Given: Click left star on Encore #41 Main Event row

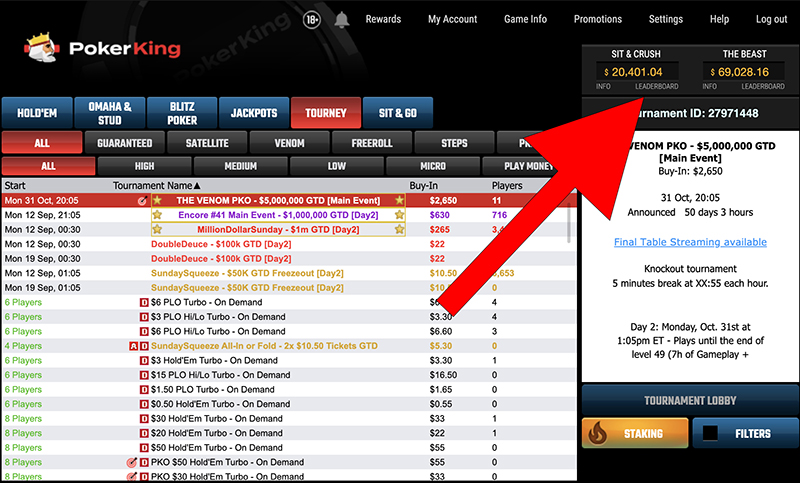Looking at the screenshot, I should coord(157,215).
